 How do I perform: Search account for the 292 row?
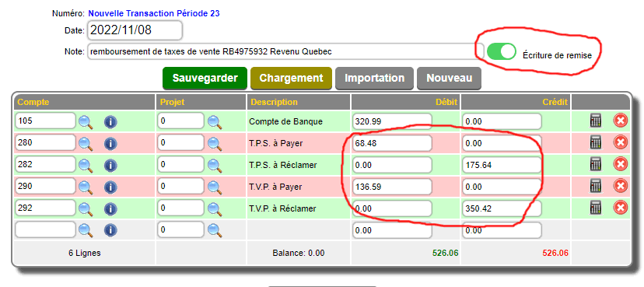(x=86, y=209)
